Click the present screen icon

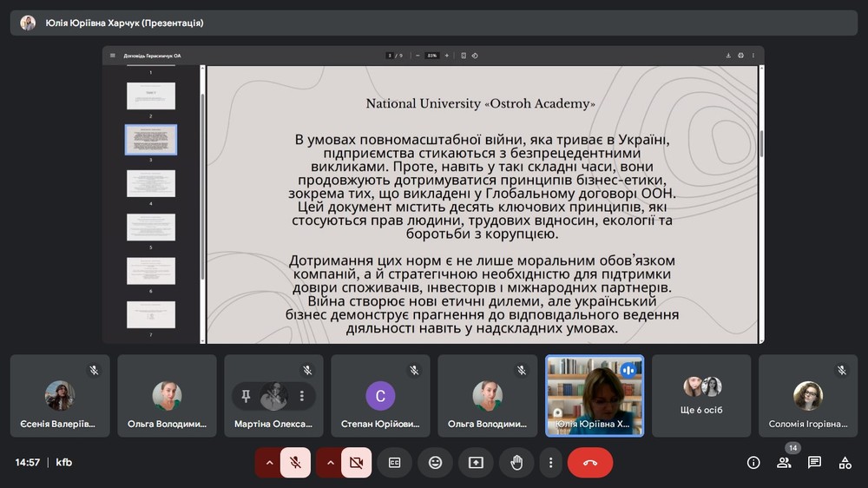(476, 463)
